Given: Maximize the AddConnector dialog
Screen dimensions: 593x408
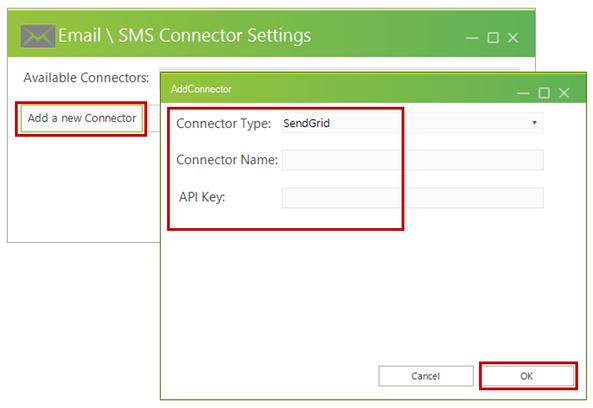Looking at the screenshot, I should pyautogui.click(x=544, y=93).
